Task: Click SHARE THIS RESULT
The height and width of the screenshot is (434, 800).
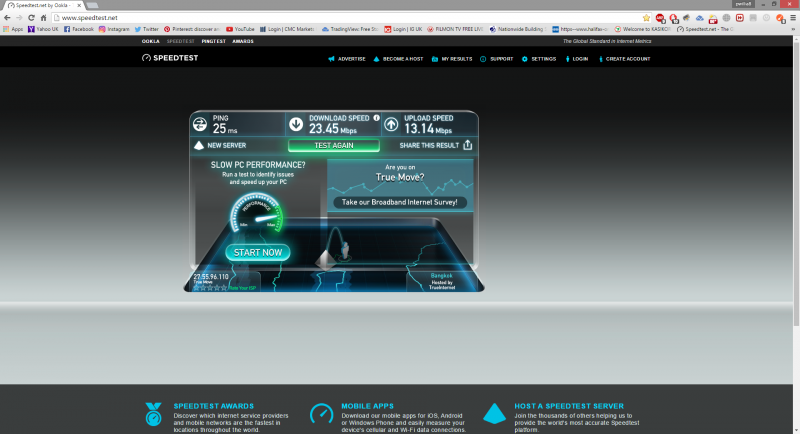Action: point(429,145)
